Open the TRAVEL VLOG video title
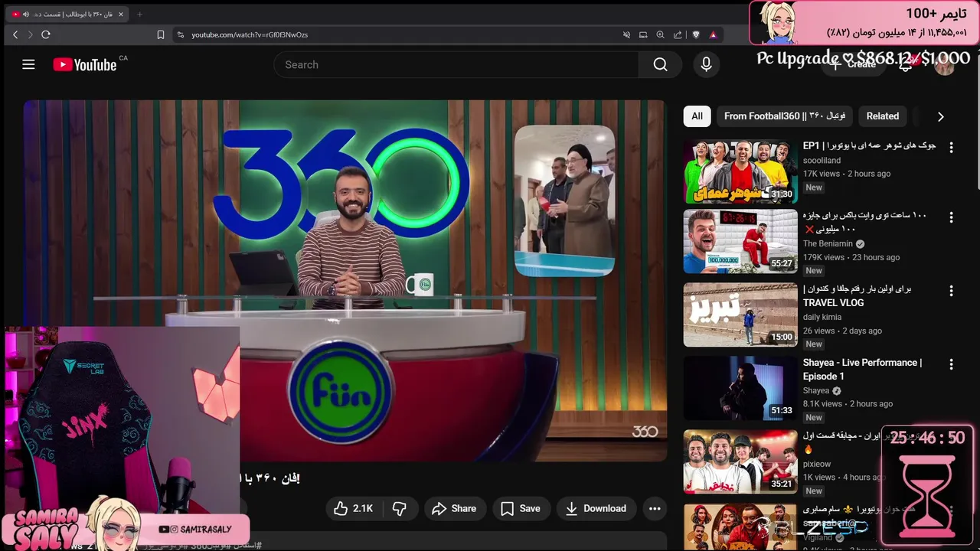980x551 pixels. point(857,295)
